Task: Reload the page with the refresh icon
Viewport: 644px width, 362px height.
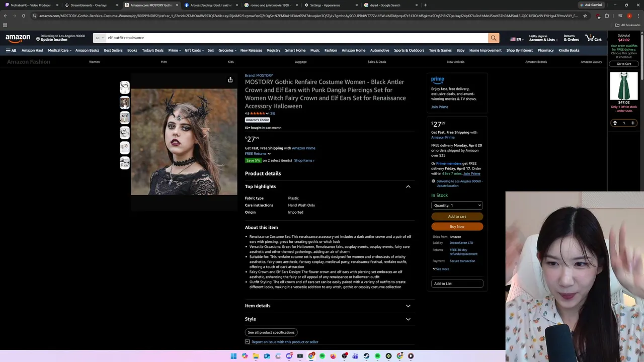Action: (23, 16)
